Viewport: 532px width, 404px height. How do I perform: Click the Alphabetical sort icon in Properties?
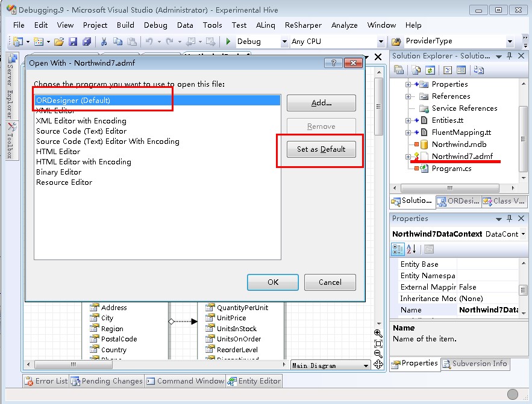click(412, 249)
